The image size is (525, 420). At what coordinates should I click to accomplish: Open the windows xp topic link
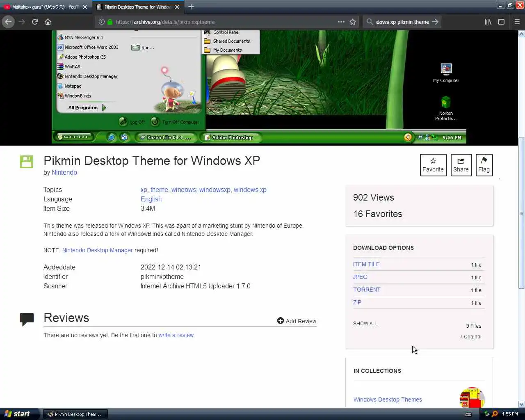[250, 190]
